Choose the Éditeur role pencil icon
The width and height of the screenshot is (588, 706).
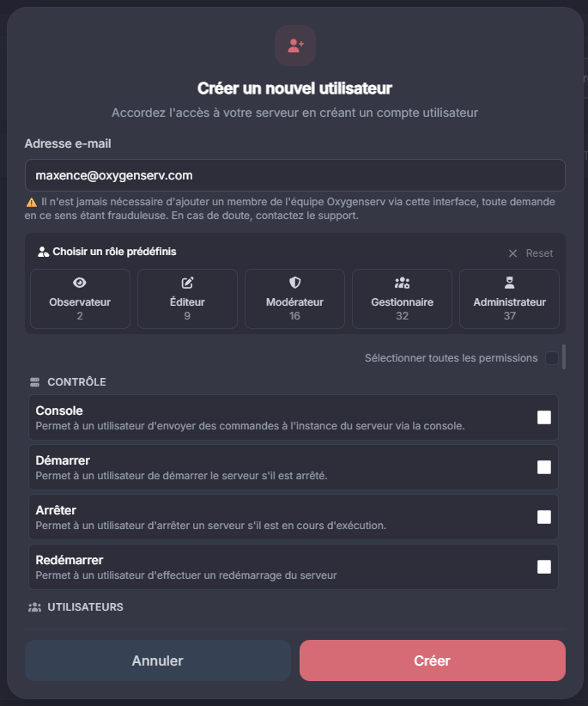tap(187, 283)
